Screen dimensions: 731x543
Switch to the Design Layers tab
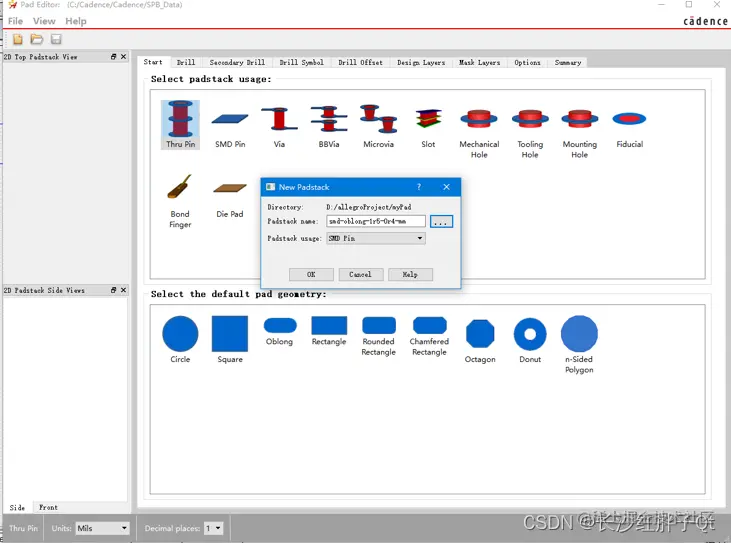[421, 62]
